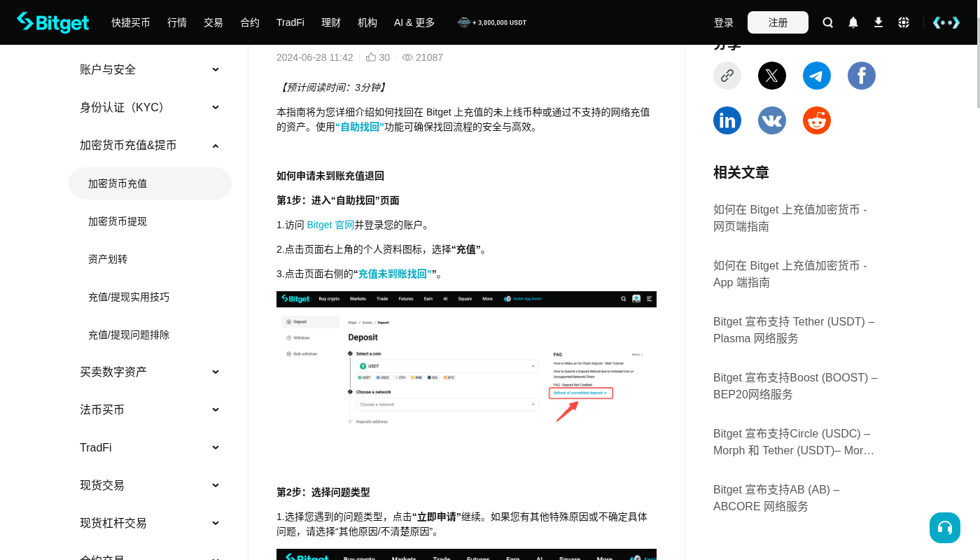Select 充值/提现实用技巧 sidebar item

pos(150,297)
